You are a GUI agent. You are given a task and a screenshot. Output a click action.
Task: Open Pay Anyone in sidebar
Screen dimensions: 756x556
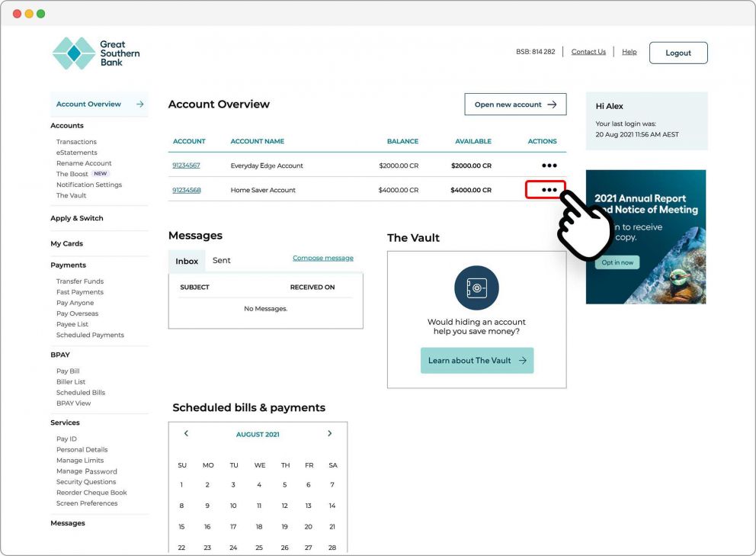click(75, 303)
